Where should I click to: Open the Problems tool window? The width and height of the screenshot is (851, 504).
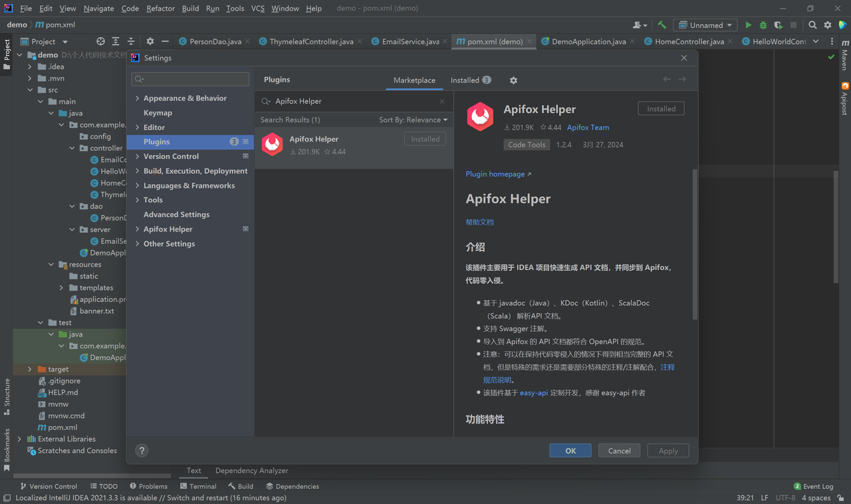148,486
